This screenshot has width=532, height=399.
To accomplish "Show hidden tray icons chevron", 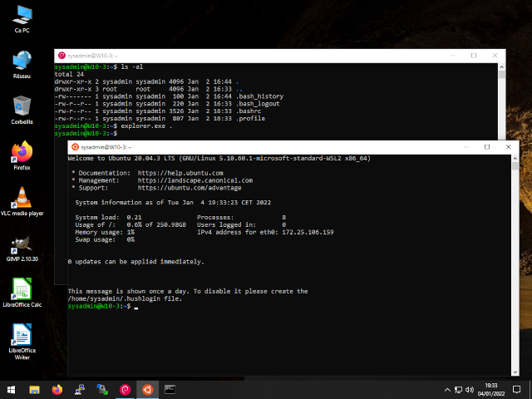I will tap(447, 390).
